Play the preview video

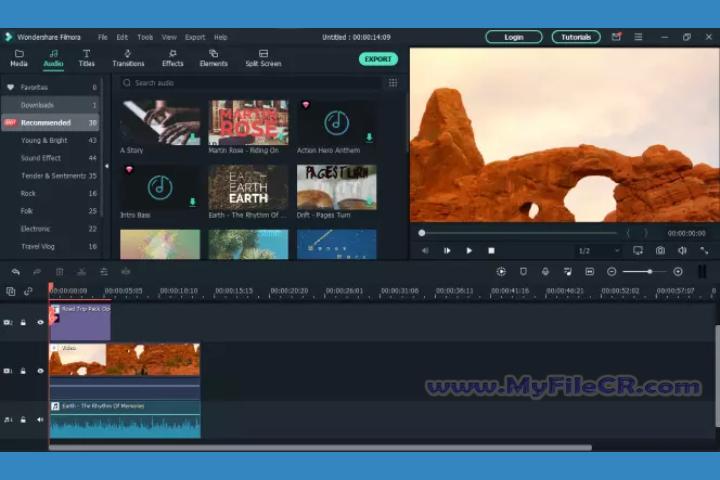point(469,250)
